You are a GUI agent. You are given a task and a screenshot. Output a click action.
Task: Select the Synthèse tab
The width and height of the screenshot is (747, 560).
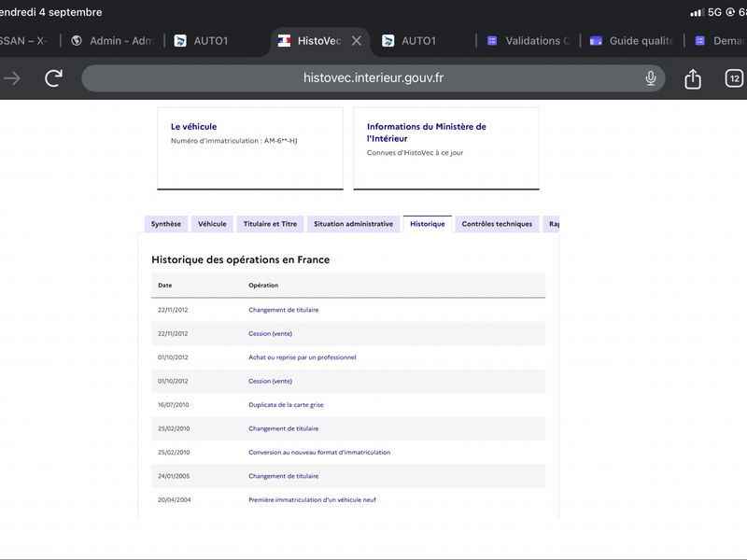click(x=166, y=224)
